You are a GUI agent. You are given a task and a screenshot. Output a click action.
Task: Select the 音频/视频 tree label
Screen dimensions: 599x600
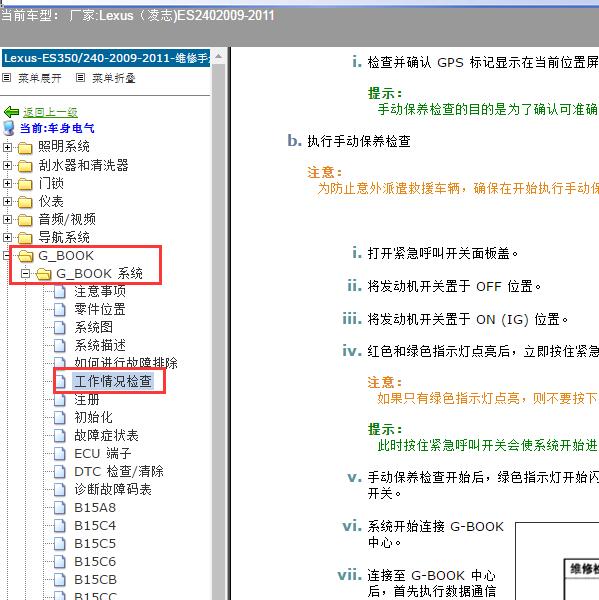tap(67, 219)
